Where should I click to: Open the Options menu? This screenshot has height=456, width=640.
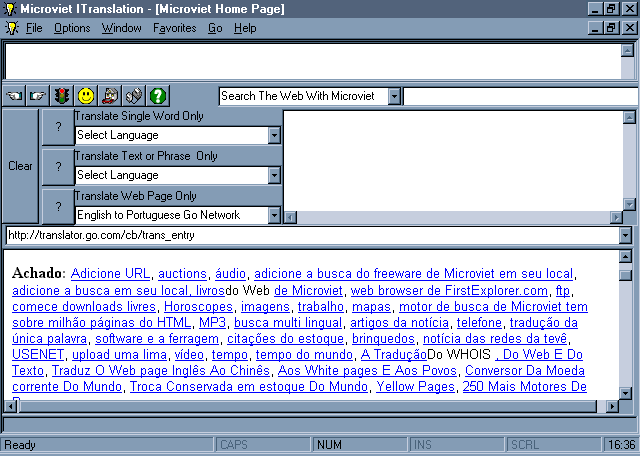72,28
